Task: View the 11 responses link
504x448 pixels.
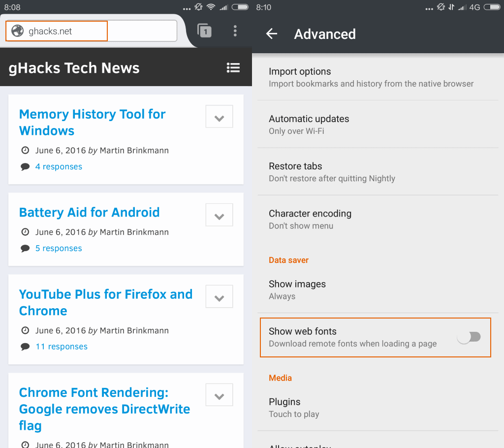Action: click(62, 347)
